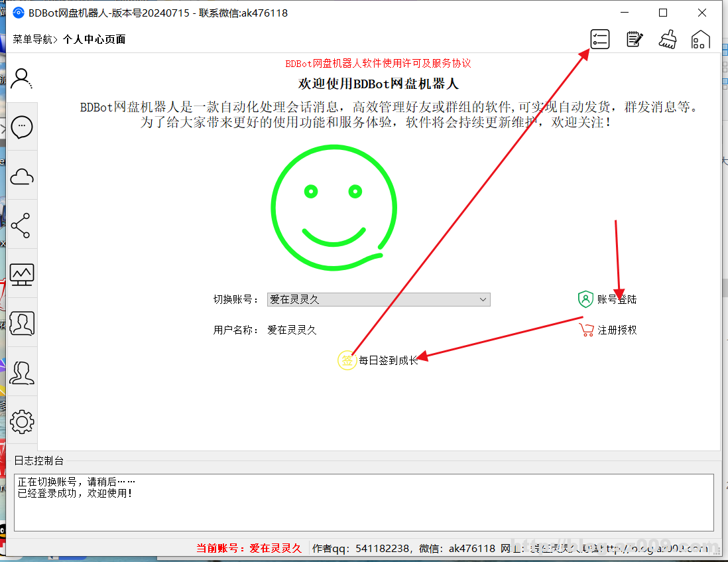Click the group member silhouette sidebar icon
Image resolution: width=728 pixels, height=562 pixels.
pyautogui.click(x=22, y=372)
